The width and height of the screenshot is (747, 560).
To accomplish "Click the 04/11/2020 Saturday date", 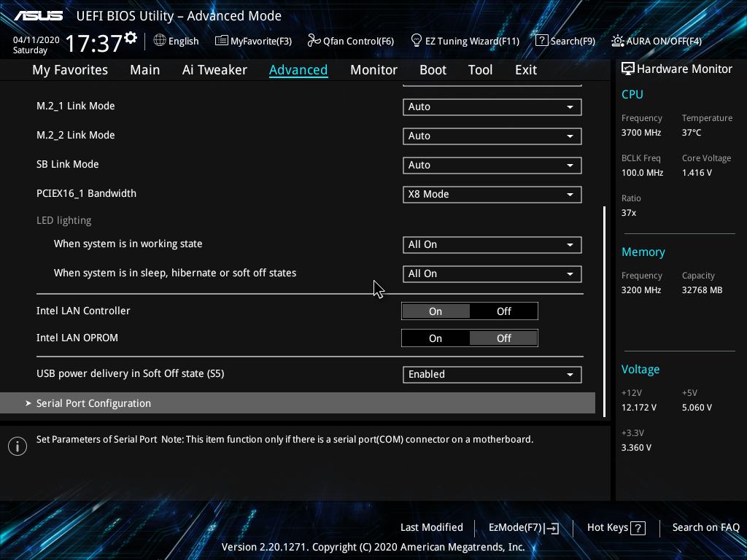I will tap(36, 44).
